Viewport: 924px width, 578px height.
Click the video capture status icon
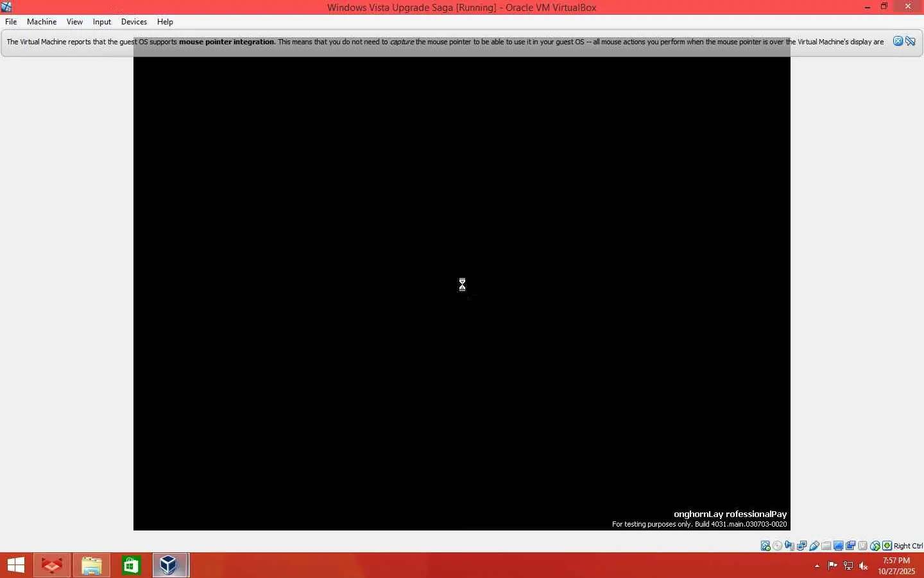pyautogui.click(x=851, y=546)
